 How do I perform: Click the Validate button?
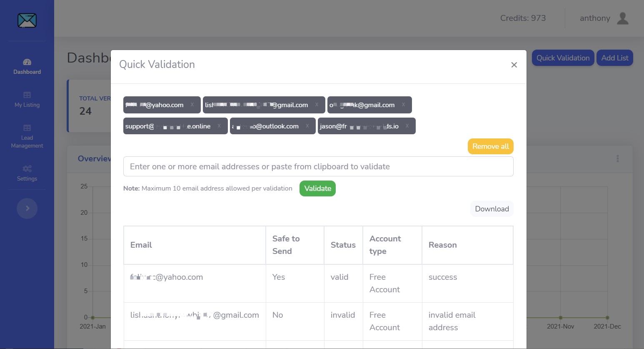point(317,188)
